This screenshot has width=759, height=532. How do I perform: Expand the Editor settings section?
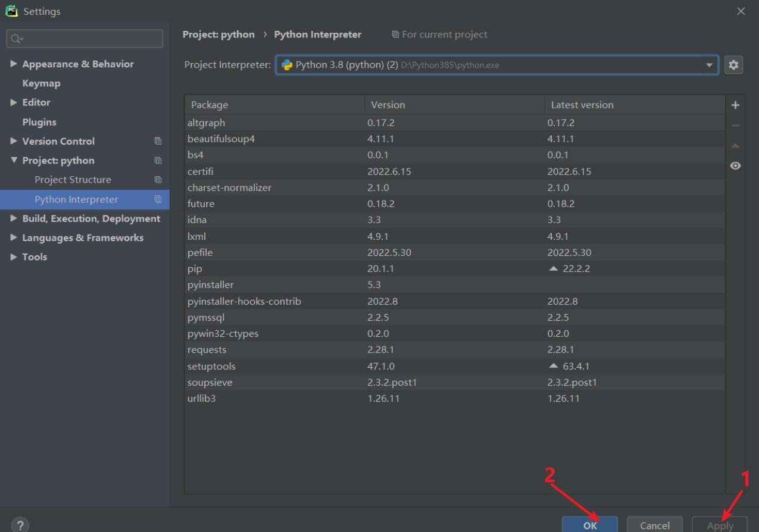(14, 102)
